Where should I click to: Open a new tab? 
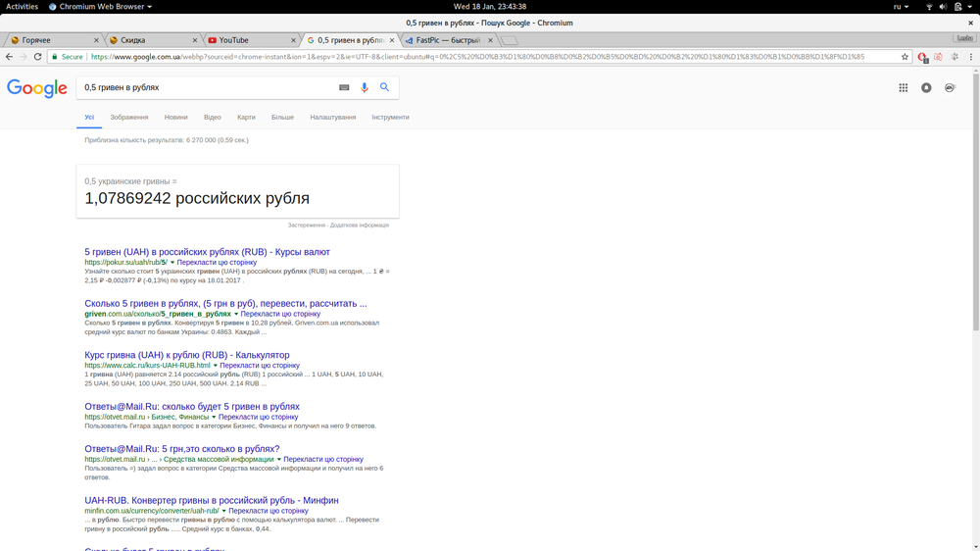click(510, 40)
